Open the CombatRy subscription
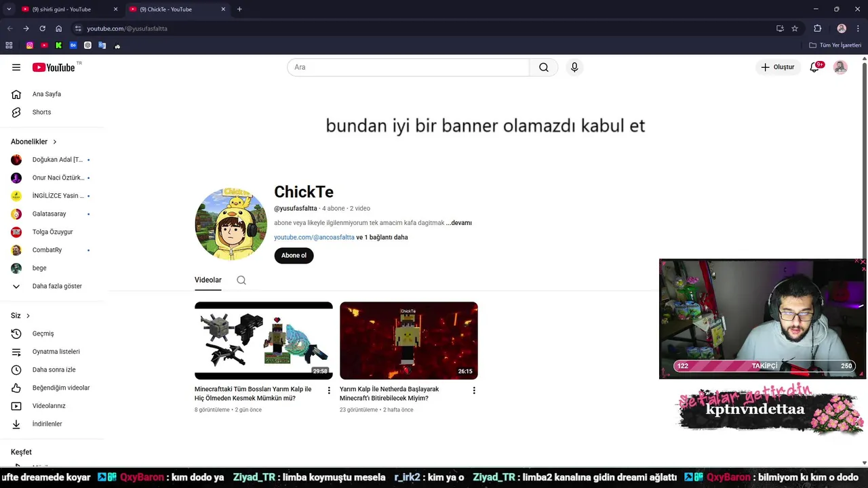The height and width of the screenshot is (488, 868). (52, 250)
